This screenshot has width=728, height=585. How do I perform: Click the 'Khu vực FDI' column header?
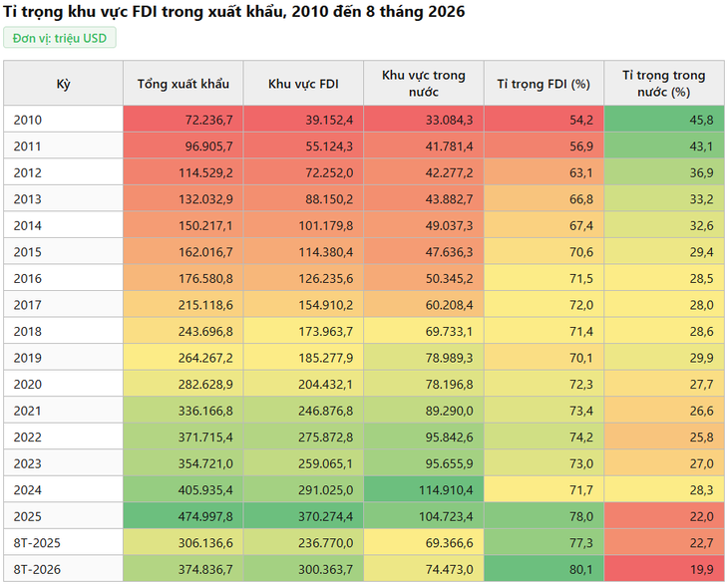[303, 84]
